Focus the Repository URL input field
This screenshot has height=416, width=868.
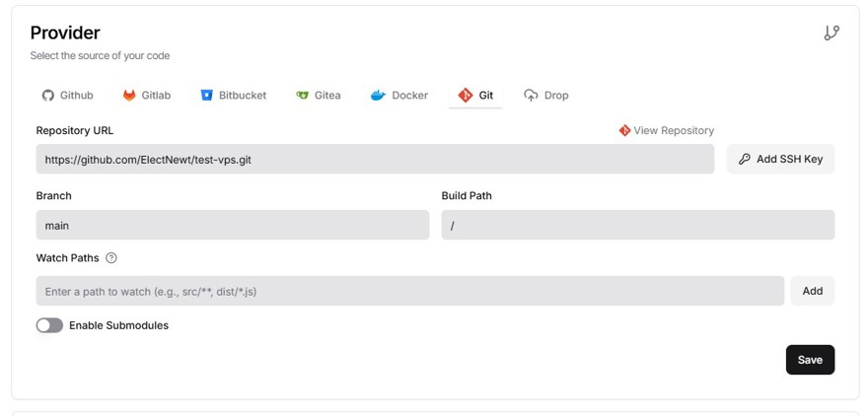pyautogui.click(x=375, y=159)
